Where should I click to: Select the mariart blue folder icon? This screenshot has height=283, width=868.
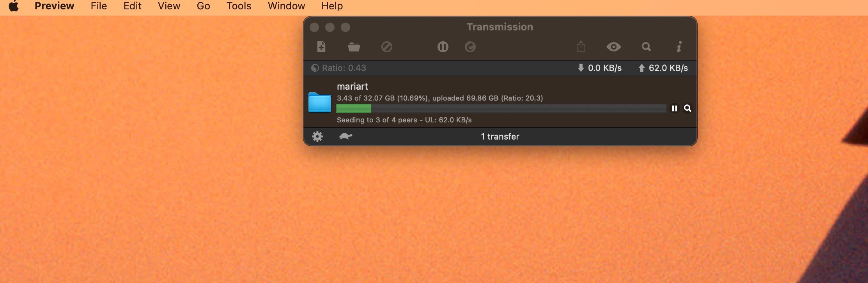tap(319, 103)
